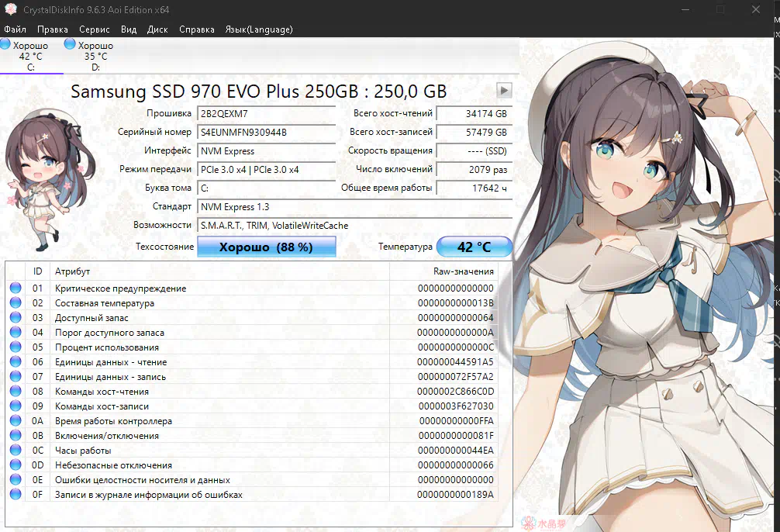780x532 pixels.
Task: Switch to the C: drive tab label
Action: pyautogui.click(x=31, y=67)
